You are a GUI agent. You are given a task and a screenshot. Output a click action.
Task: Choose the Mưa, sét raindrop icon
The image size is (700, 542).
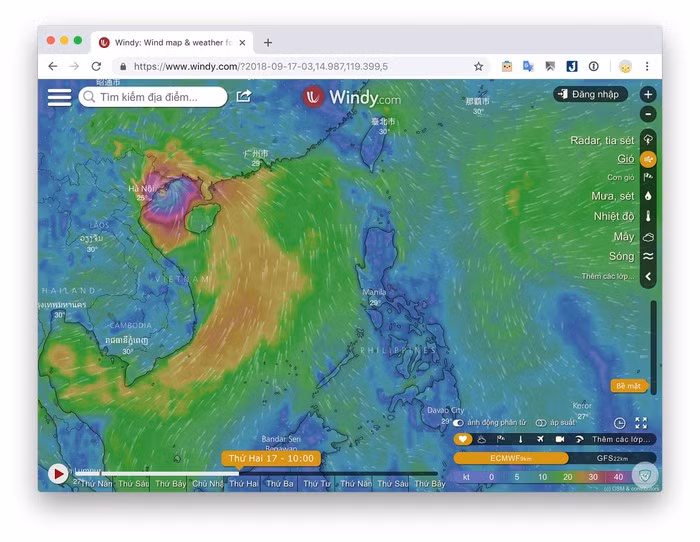tap(648, 196)
